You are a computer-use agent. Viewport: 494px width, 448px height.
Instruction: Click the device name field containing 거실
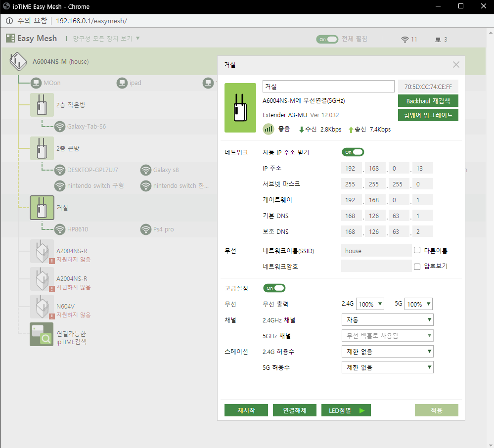(328, 87)
